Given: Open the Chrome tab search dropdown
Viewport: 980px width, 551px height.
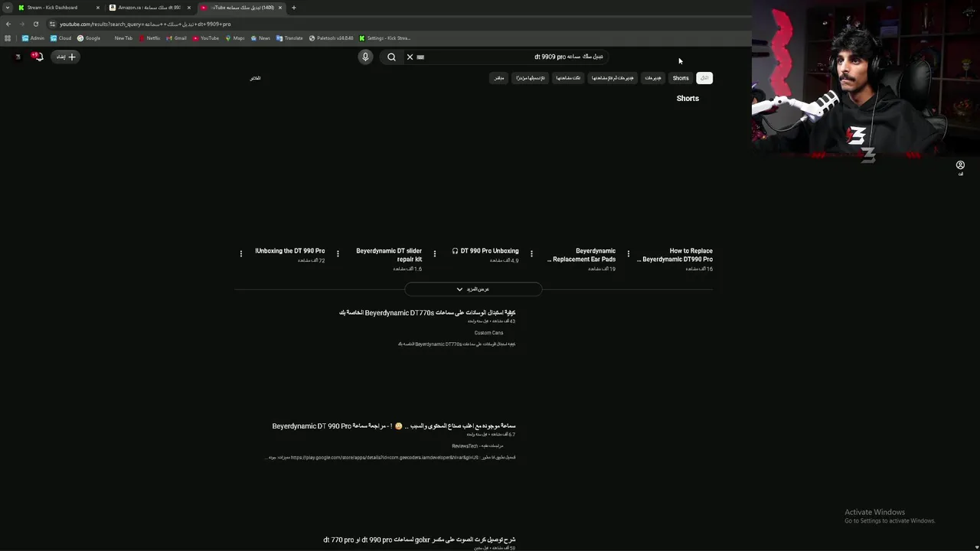Looking at the screenshot, I should (8, 8).
